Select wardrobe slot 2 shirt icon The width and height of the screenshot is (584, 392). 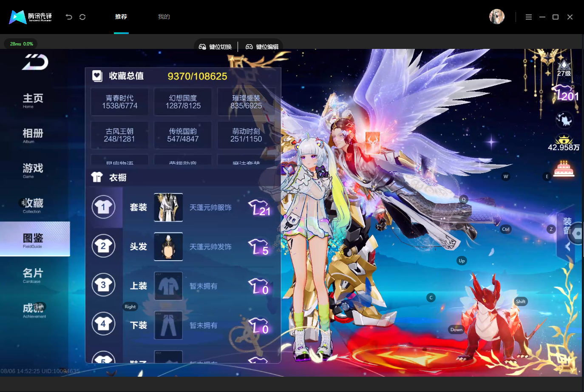click(x=103, y=246)
